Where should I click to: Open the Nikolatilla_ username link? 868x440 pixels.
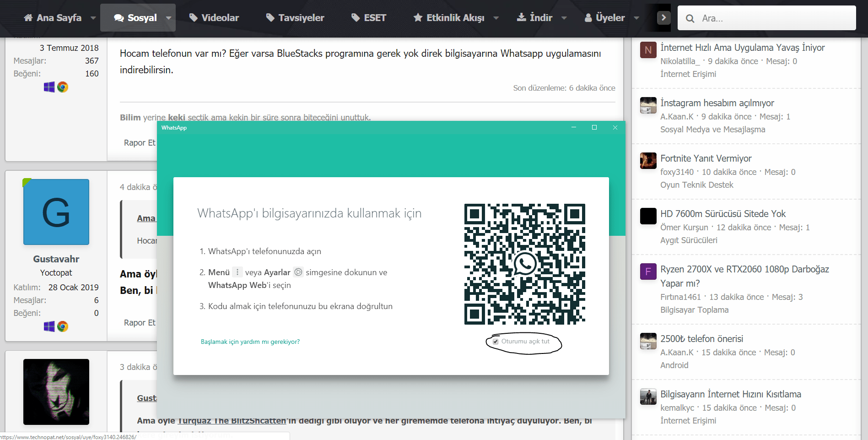click(680, 61)
